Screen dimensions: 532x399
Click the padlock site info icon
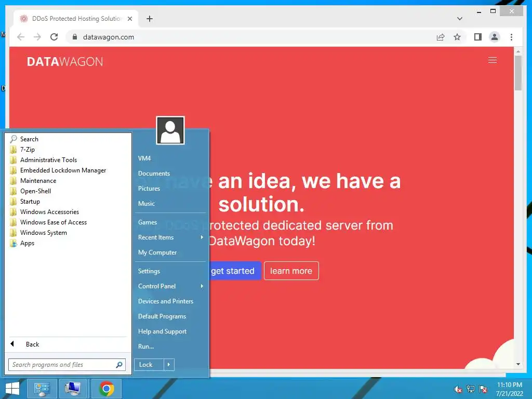(x=75, y=37)
